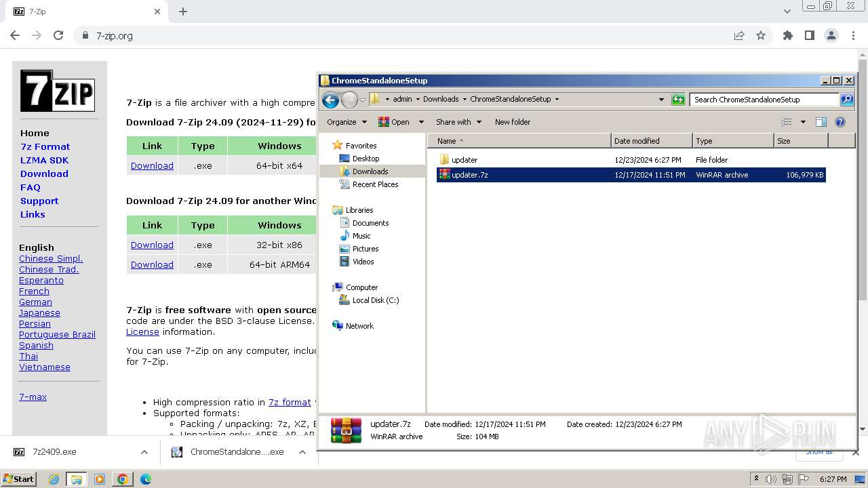This screenshot has height=488, width=868.
Task: Click the 7-Zip logo on the webpage
Action: coord(58,90)
